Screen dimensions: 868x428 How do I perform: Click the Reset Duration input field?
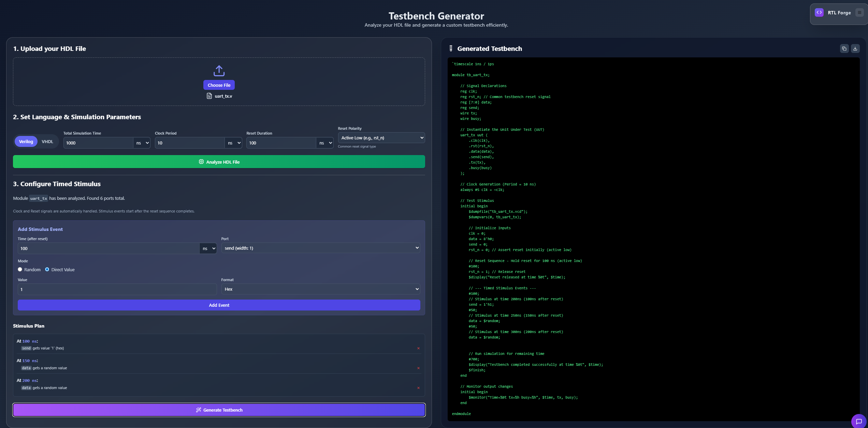click(x=281, y=143)
